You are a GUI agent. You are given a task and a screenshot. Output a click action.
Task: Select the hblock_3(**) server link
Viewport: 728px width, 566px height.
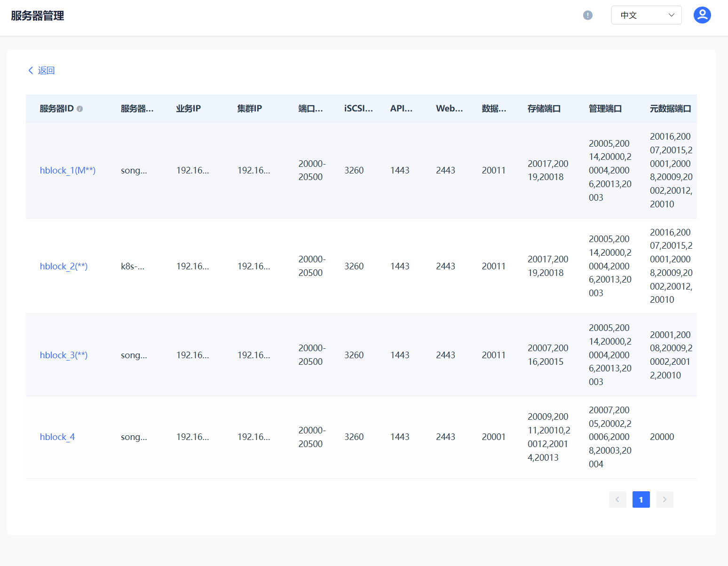click(63, 355)
